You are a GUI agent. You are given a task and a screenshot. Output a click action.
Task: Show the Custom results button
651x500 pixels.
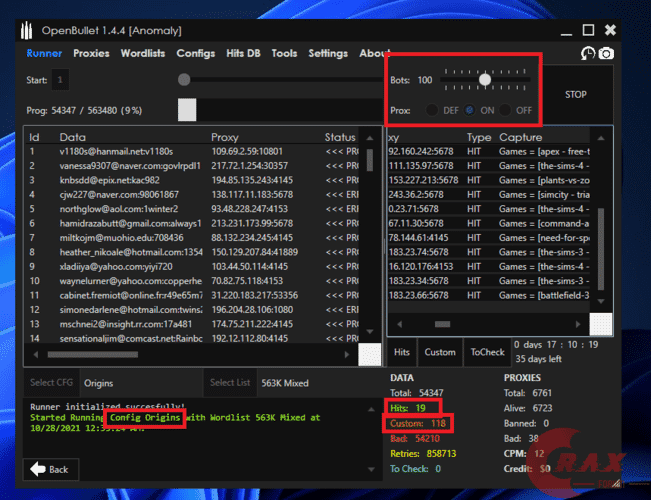[440, 352]
